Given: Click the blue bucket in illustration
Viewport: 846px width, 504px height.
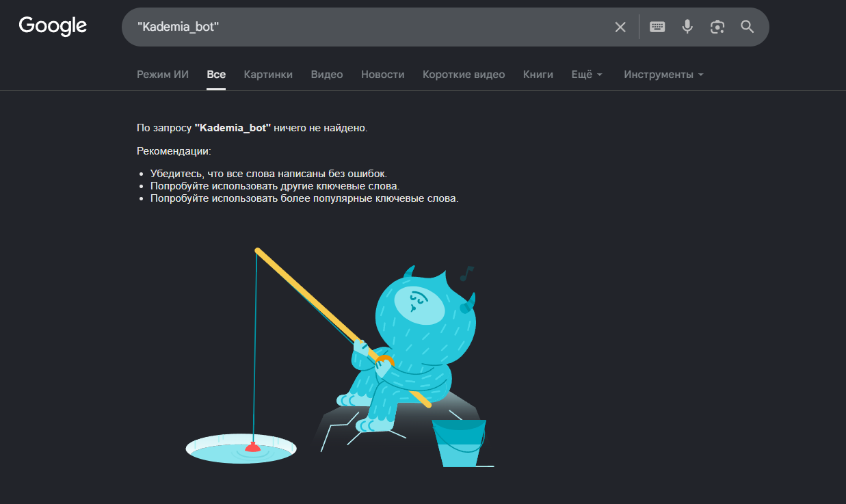Looking at the screenshot, I should click(460, 443).
